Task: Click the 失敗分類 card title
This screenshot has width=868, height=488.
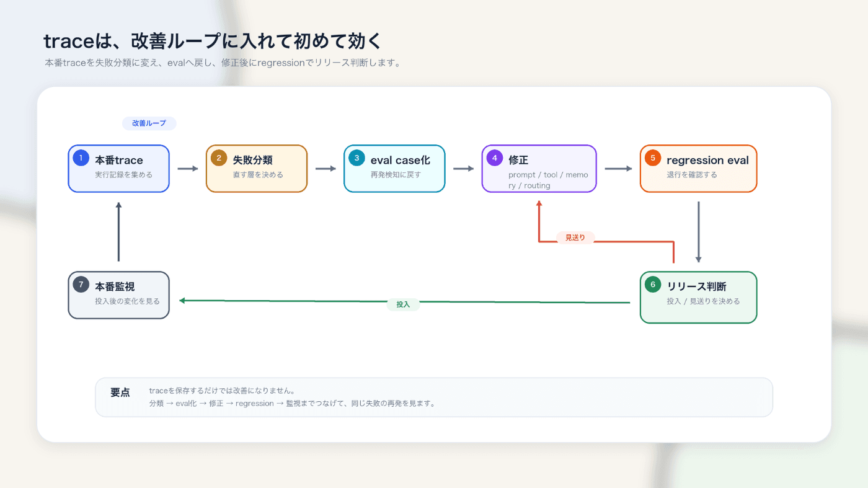Action: coord(253,160)
